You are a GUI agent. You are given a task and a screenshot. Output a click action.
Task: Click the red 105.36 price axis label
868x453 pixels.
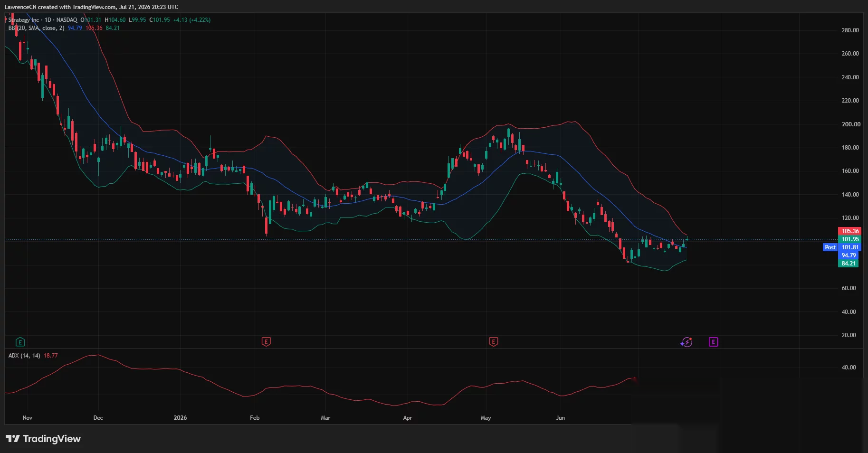(850, 231)
